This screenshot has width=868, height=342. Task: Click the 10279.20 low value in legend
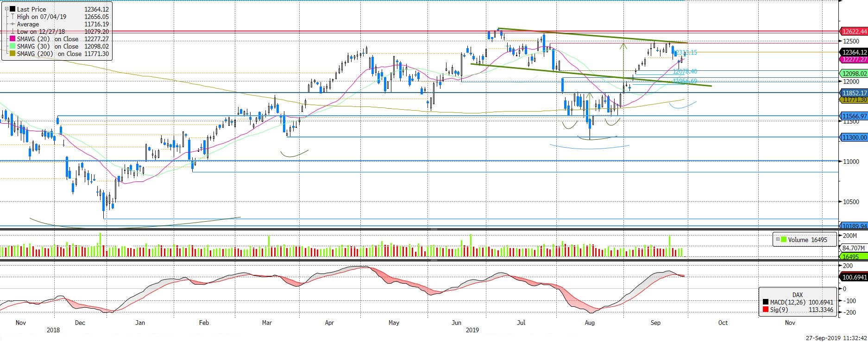click(x=96, y=31)
